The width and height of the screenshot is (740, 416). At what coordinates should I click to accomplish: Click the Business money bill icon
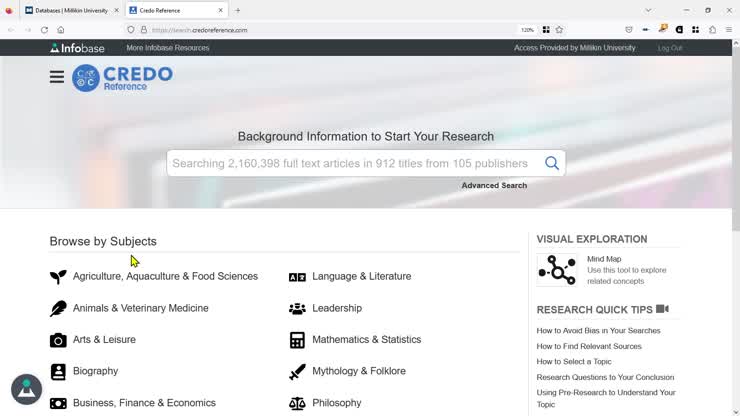(x=58, y=403)
